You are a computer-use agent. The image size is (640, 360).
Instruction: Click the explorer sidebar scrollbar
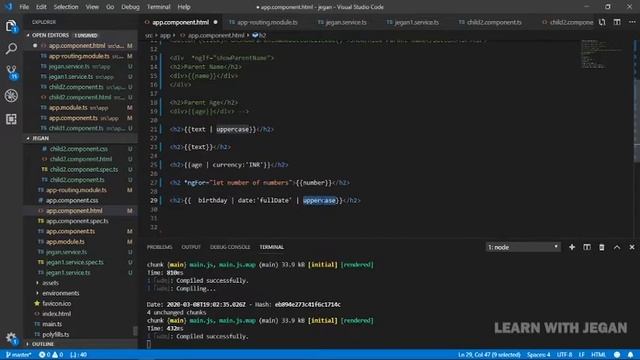[136, 331]
